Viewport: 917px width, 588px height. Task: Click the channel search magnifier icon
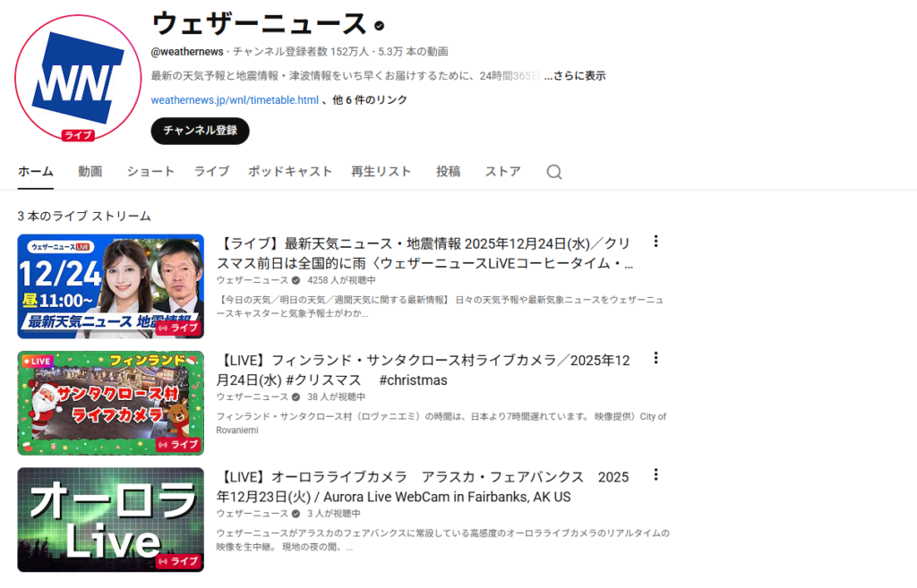point(553,172)
